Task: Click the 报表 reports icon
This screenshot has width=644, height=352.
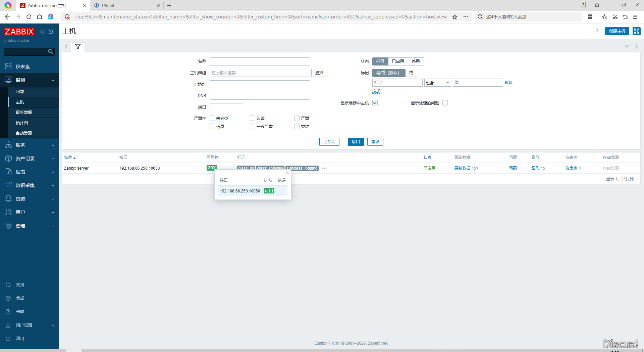Action: [8, 172]
